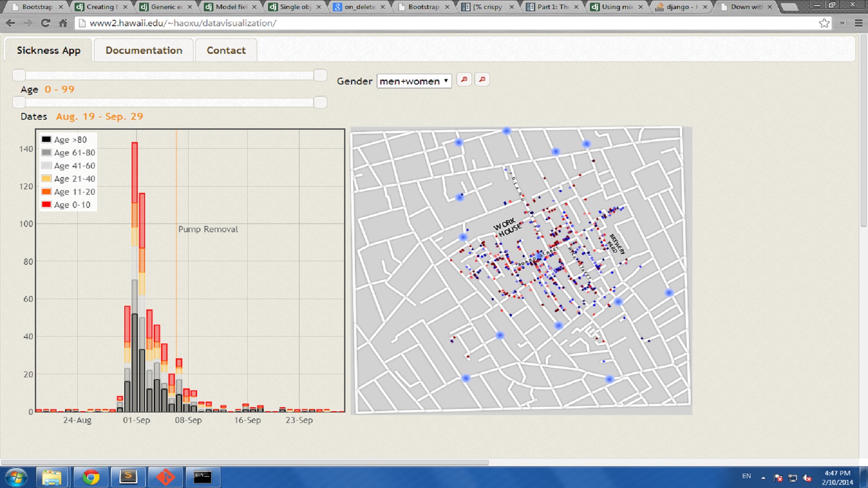This screenshot has width=868, height=488.
Task: Switch to the Sickness App tab
Action: pyautogui.click(x=48, y=50)
